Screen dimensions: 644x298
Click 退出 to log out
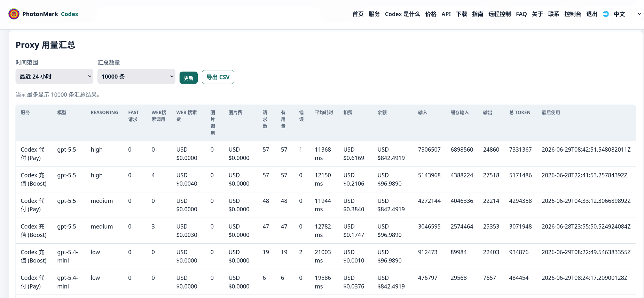click(592, 14)
